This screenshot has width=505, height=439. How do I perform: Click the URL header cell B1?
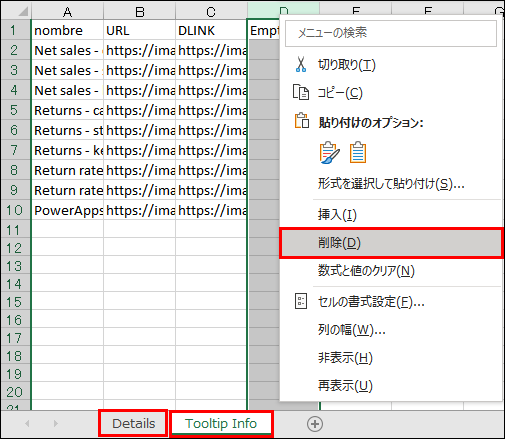click(140, 30)
